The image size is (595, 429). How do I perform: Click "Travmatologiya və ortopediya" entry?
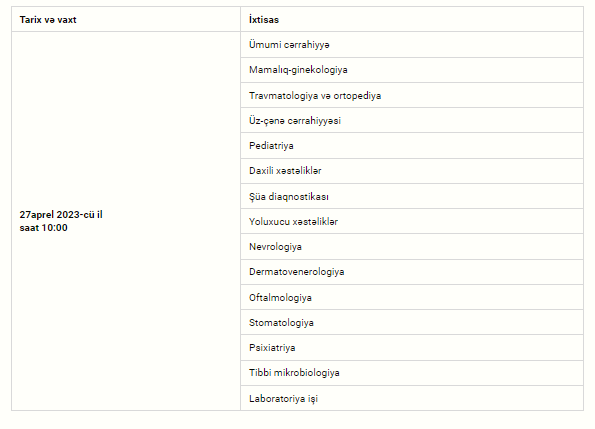coord(412,95)
